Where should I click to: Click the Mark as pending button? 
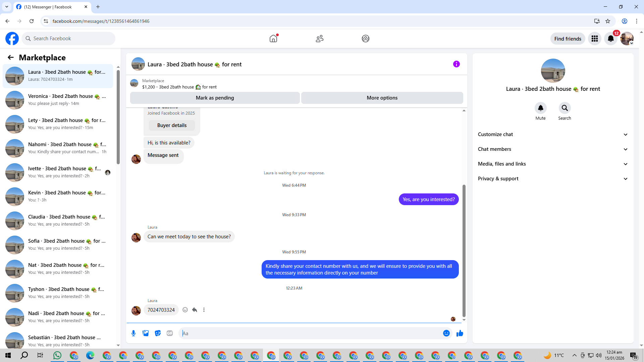(215, 98)
